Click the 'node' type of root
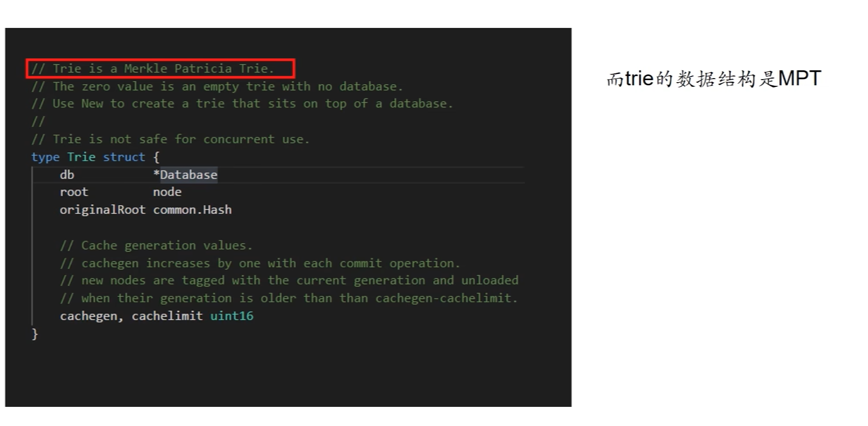 tap(167, 192)
